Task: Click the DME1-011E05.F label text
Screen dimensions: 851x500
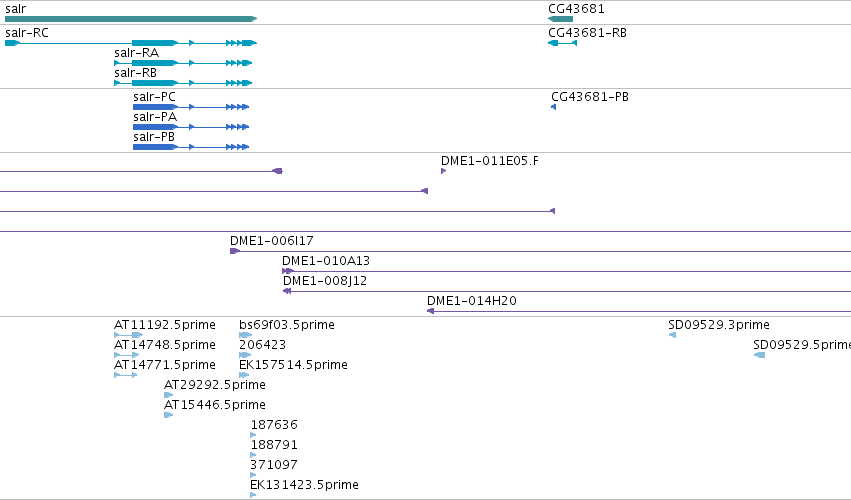Action: (490, 161)
